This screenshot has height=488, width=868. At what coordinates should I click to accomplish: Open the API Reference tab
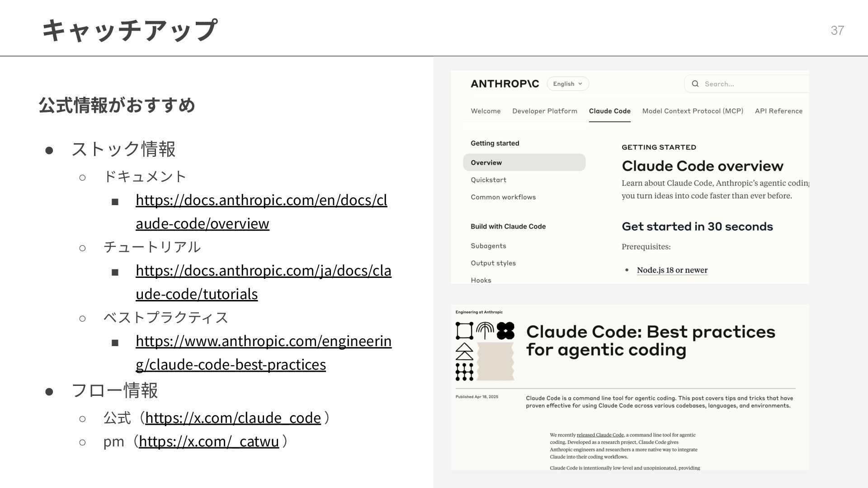click(778, 111)
